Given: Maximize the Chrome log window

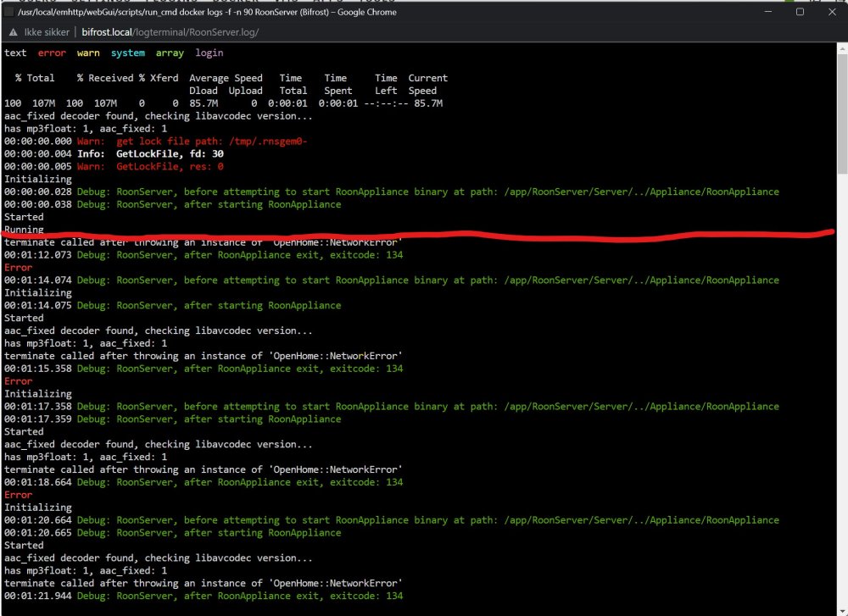Looking at the screenshot, I should point(800,12).
